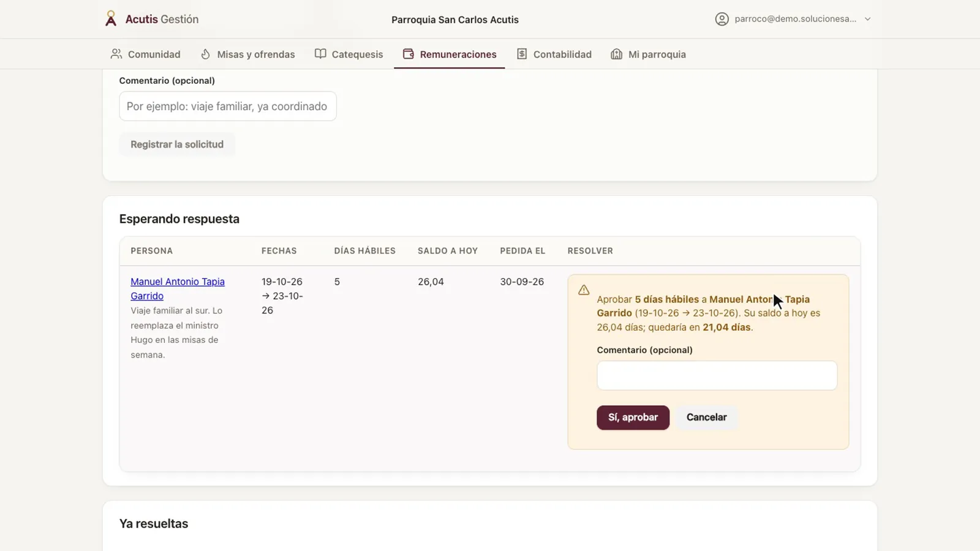This screenshot has height=551, width=980.
Task: Focus the approval Comentario (opcional) field
Action: click(x=717, y=375)
